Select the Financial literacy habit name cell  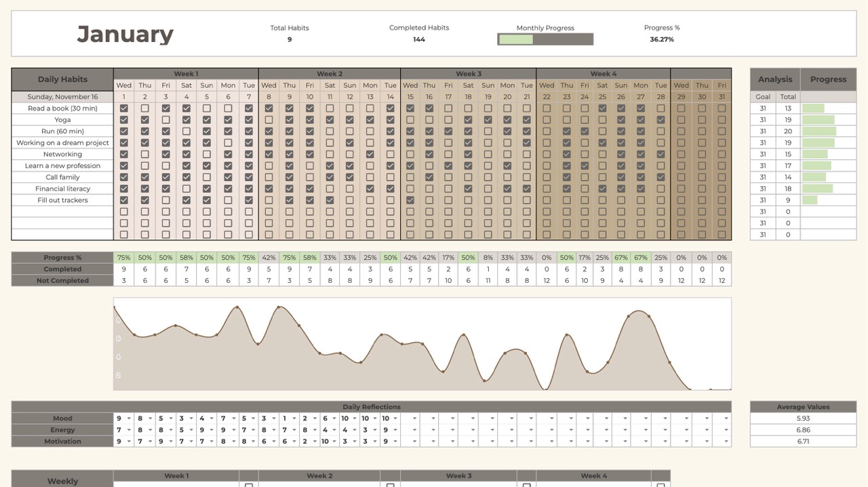click(62, 189)
